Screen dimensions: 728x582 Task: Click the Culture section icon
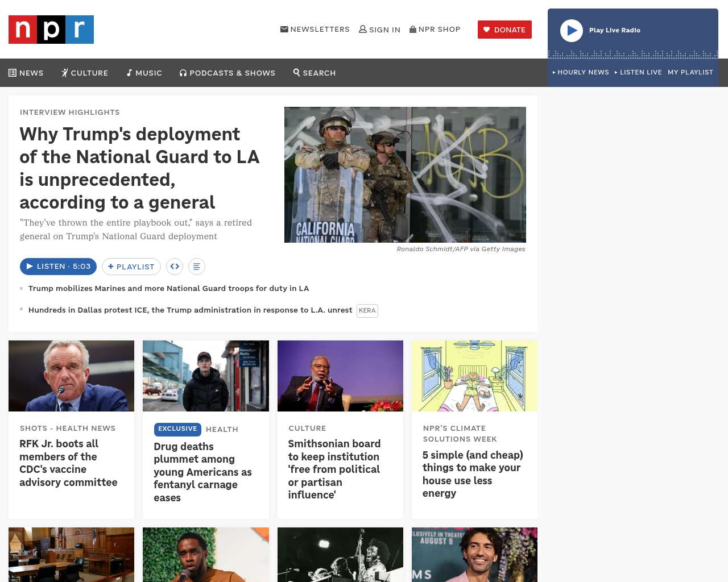click(65, 73)
